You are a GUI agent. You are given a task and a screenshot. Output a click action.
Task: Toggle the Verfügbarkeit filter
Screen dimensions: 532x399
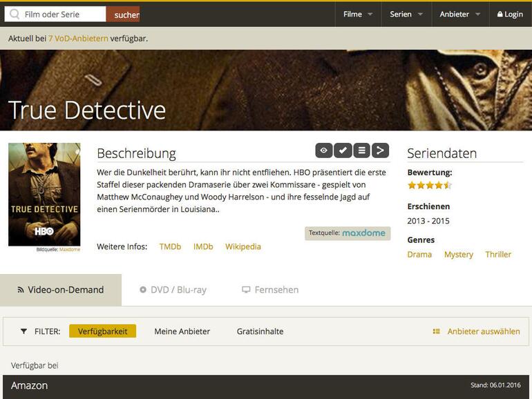coord(102,331)
